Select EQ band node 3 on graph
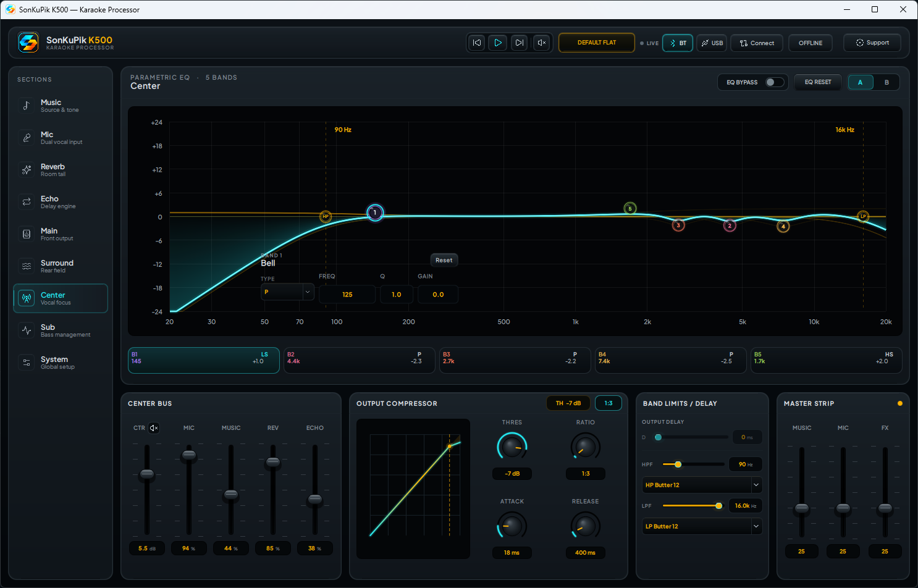Viewport: 918px width, 588px height. (x=678, y=225)
